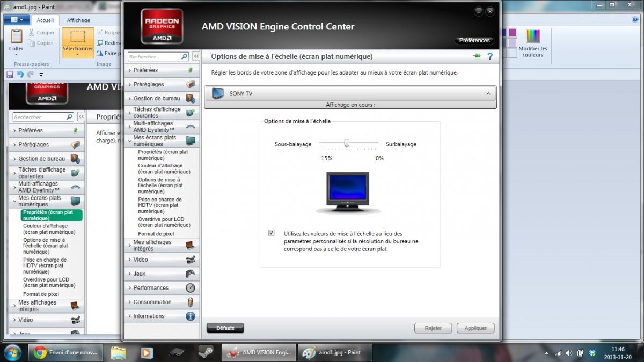Click the AMD Eyefinity multi-display icon

click(x=191, y=127)
